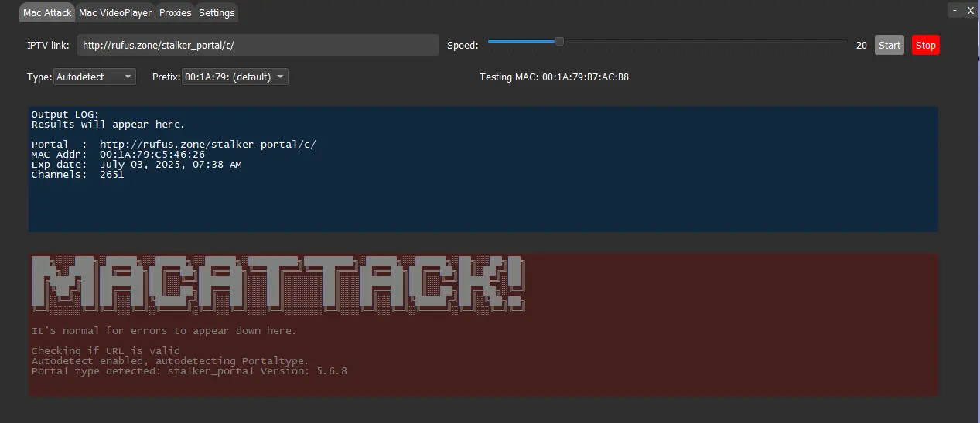Click the 'It's normal for errors' message
Viewport: 980px width, 423px height.
coord(164,331)
